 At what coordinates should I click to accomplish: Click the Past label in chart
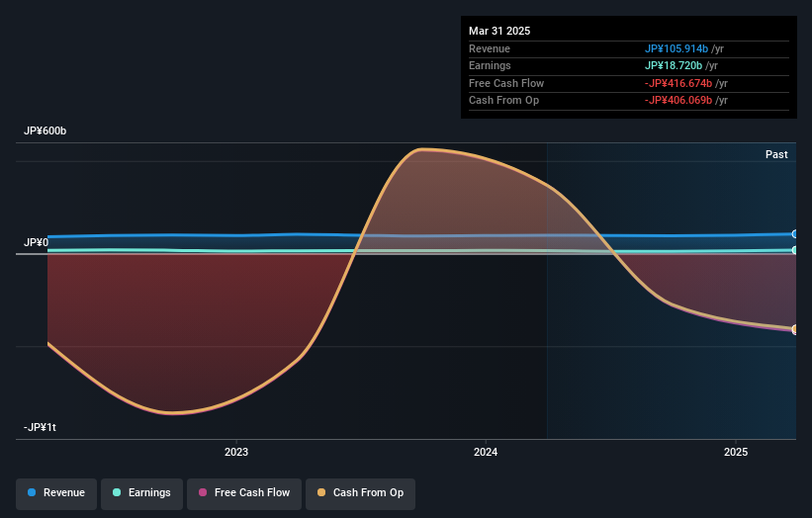(x=776, y=155)
